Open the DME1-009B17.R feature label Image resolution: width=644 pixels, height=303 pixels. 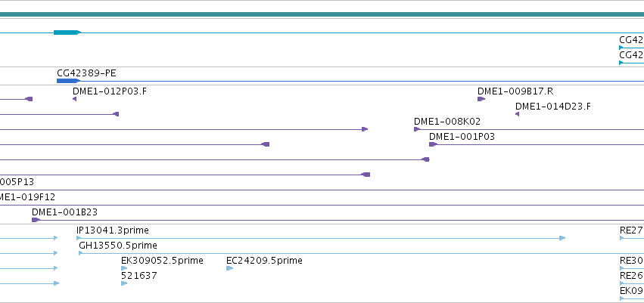point(515,91)
